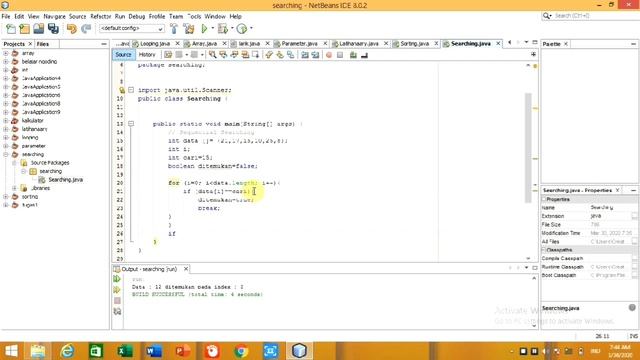Image resolution: width=640 pixels, height=360 pixels.
Task: Click the Debug Project toolbar icon
Action: coord(223,29)
